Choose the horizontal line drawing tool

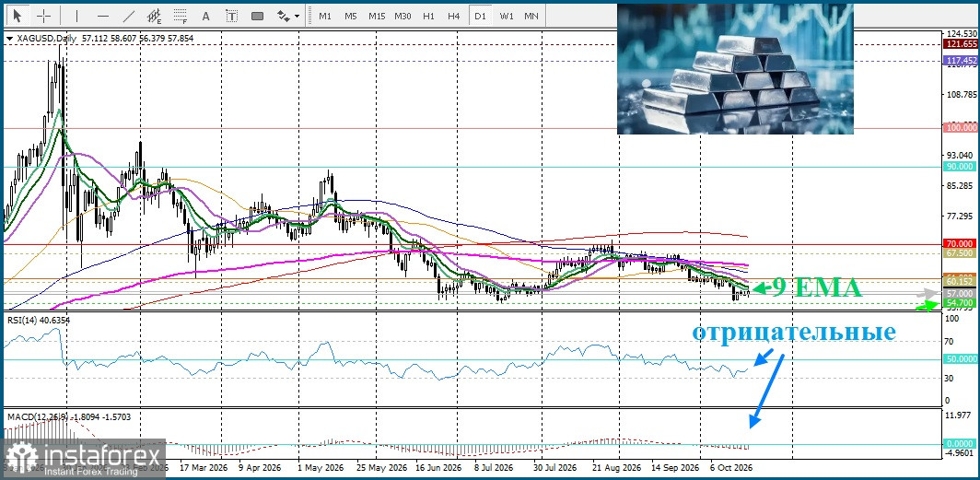[x=103, y=16]
